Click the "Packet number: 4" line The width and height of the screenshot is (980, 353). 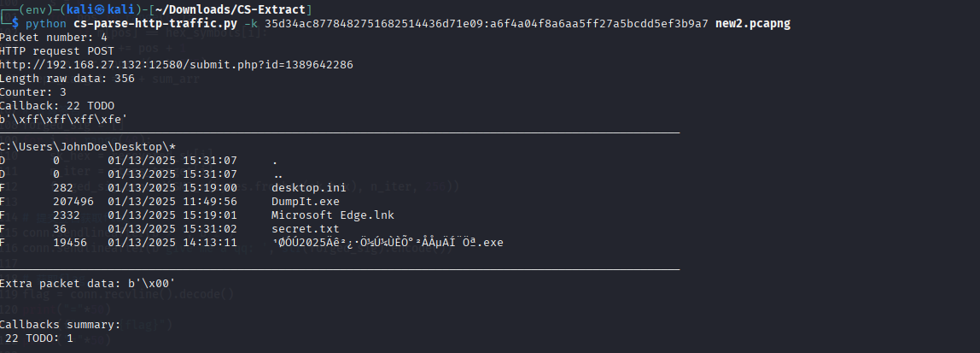[x=53, y=37]
